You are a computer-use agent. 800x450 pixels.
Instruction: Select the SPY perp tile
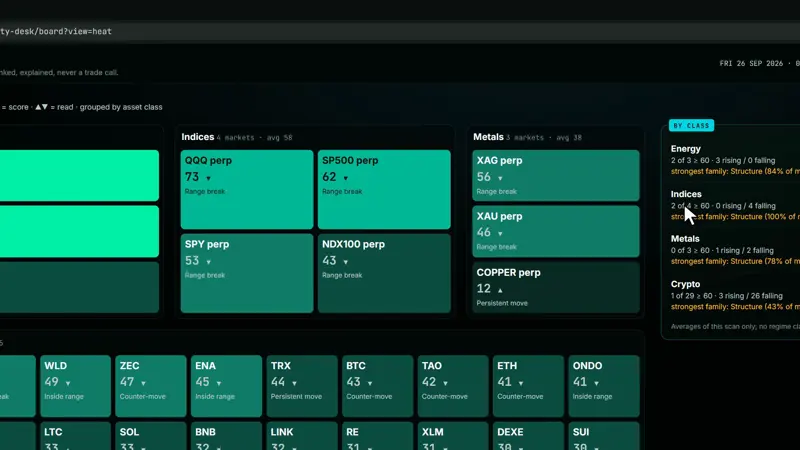247,273
